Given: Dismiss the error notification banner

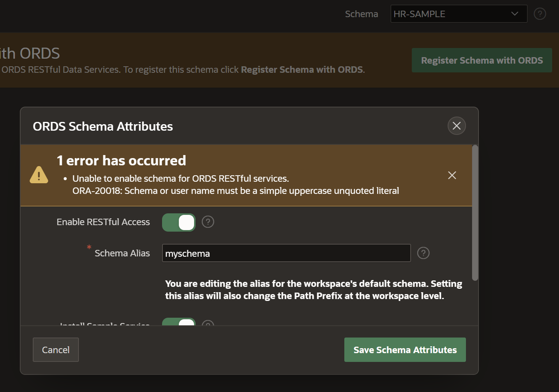Looking at the screenshot, I should pyautogui.click(x=452, y=175).
